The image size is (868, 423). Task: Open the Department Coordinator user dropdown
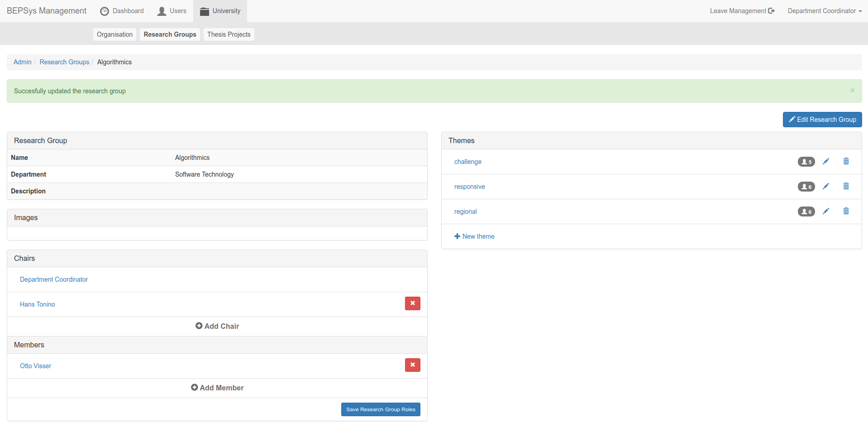pyautogui.click(x=825, y=11)
